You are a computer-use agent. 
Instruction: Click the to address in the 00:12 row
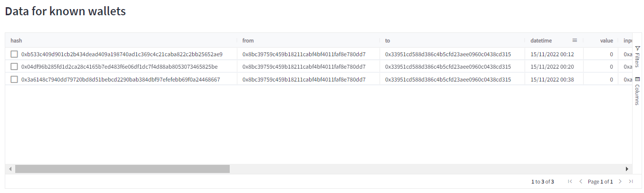(x=448, y=54)
